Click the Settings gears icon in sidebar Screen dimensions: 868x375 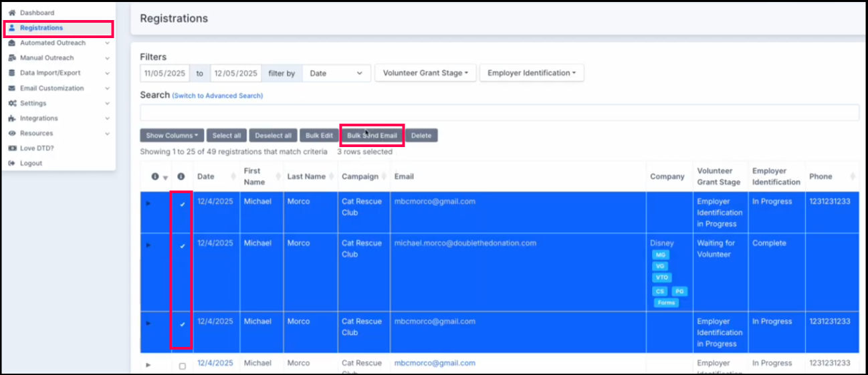[13, 104]
